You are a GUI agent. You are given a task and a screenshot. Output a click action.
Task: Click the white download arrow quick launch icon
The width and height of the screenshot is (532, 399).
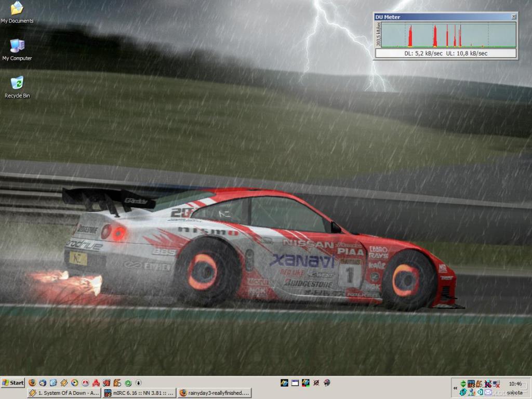[138, 383]
